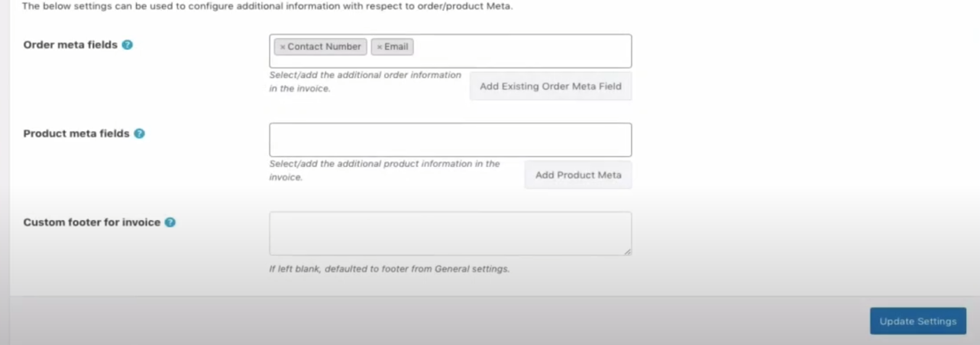The width and height of the screenshot is (980, 345).
Task: Open help tooltip for Order meta fields
Action: point(127,45)
